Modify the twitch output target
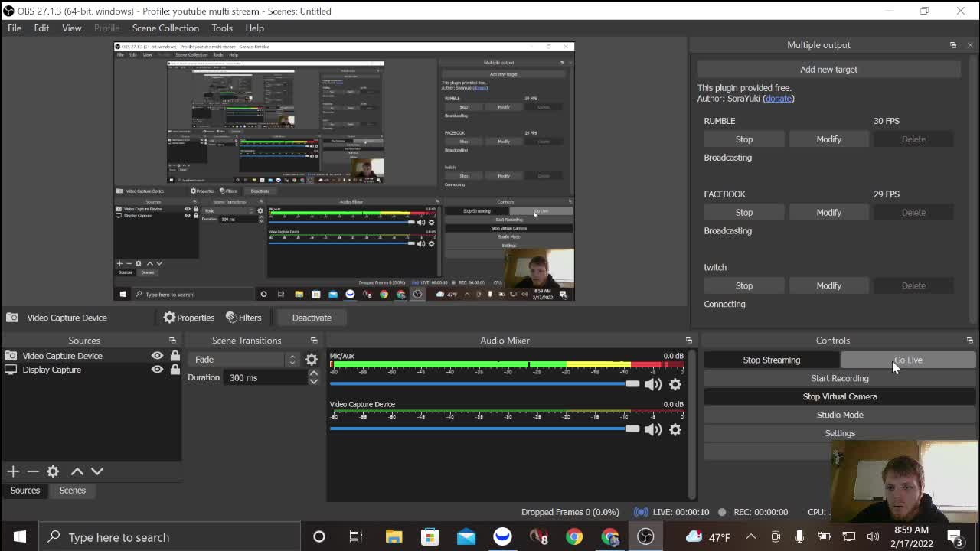Screen dimensions: 980x551 click(828, 285)
